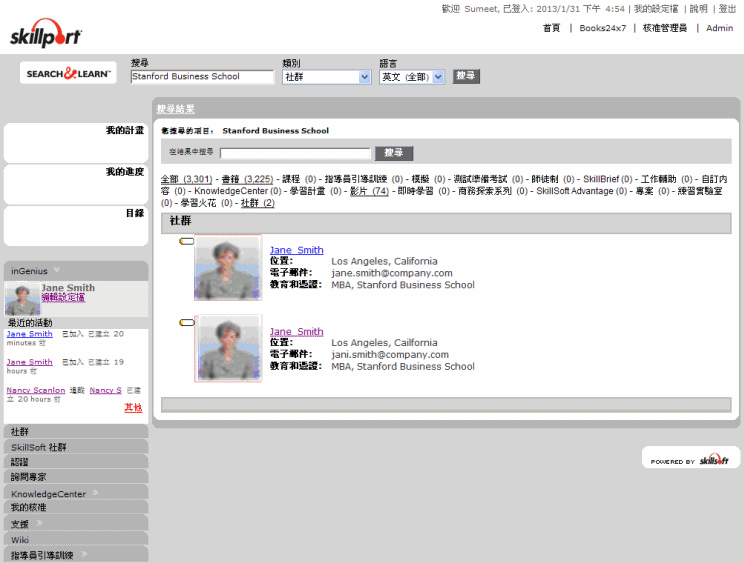The image size is (744, 563).
Task: Open the 指導員引導訓練 sidebar section
Action: coord(76,554)
